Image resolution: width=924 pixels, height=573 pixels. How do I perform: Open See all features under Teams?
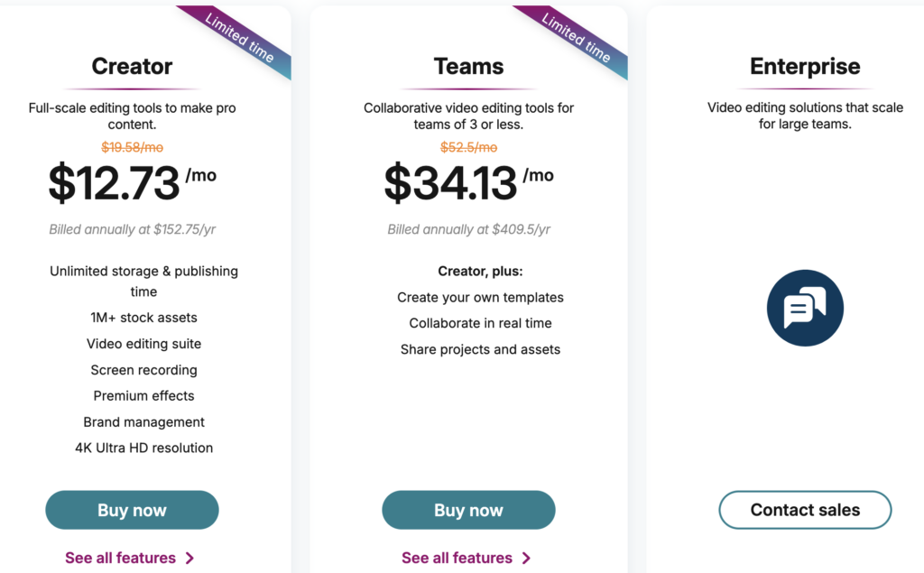457,558
